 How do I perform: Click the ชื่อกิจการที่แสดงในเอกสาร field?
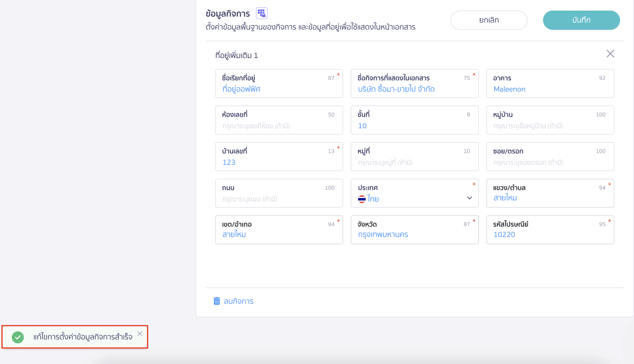tap(414, 89)
